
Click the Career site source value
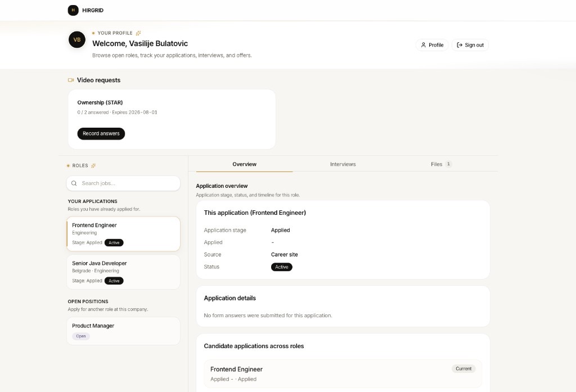pyautogui.click(x=284, y=255)
